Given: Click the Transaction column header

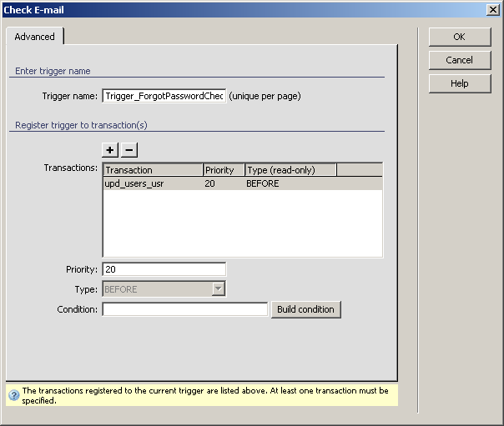Looking at the screenshot, I should [153, 170].
